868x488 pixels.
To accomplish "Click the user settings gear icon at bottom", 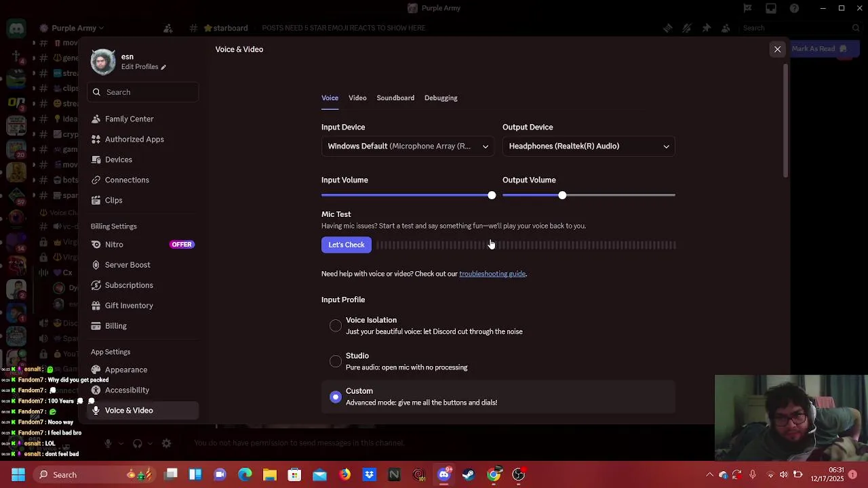I will [x=166, y=443].
